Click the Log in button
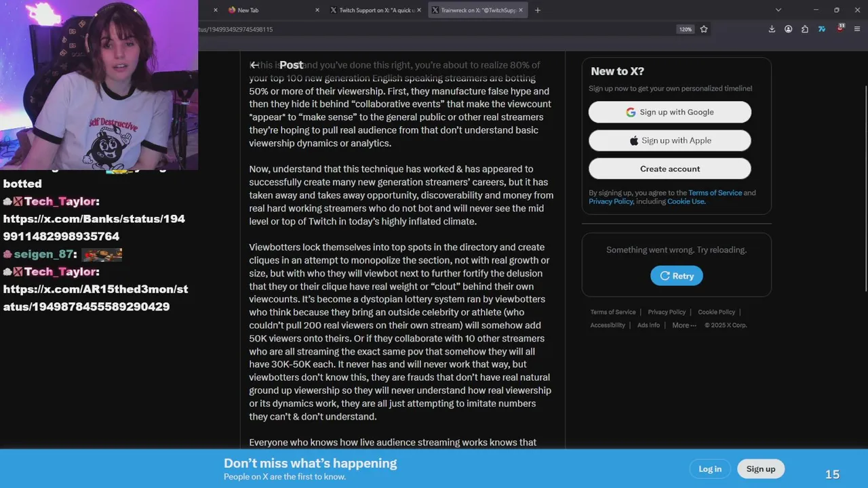This screenshot has width=868, height=488. coord(710,469)
